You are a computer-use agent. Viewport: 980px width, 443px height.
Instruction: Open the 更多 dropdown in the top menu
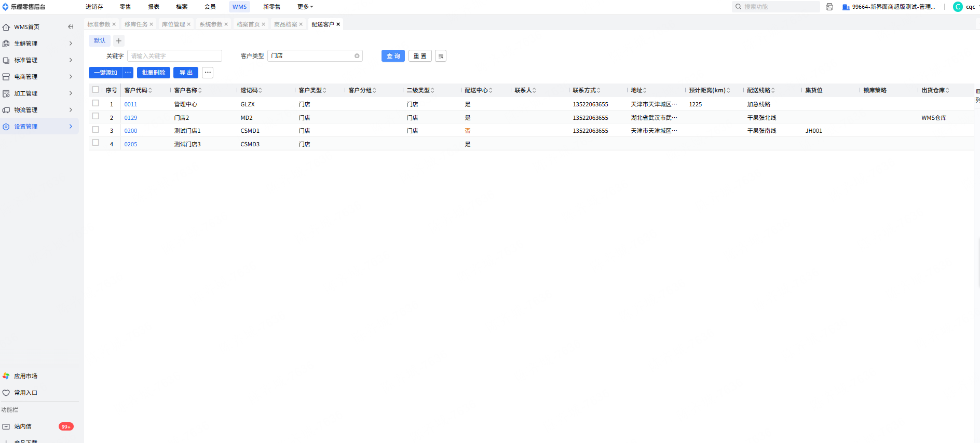click(305, 7)
